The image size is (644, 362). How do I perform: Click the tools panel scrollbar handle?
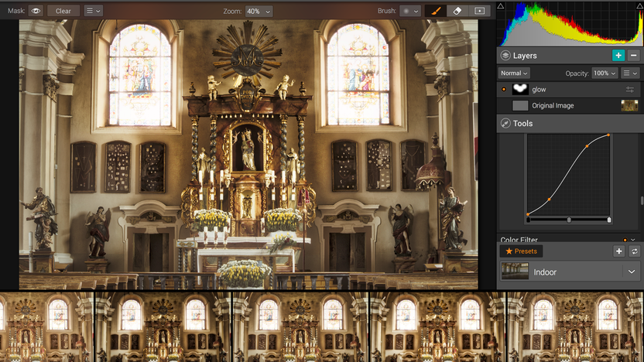coord(642,200)
